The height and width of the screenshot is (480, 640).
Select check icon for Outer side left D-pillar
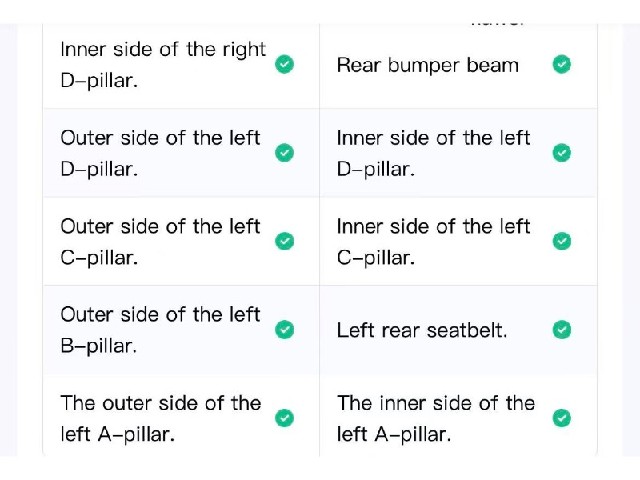(x=284, y=153)
